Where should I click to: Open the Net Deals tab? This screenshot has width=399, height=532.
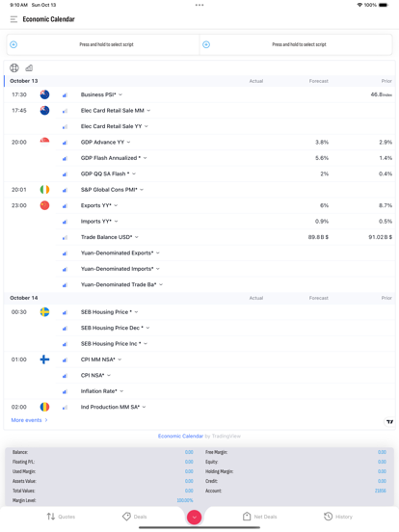click(x=260, y=517)
